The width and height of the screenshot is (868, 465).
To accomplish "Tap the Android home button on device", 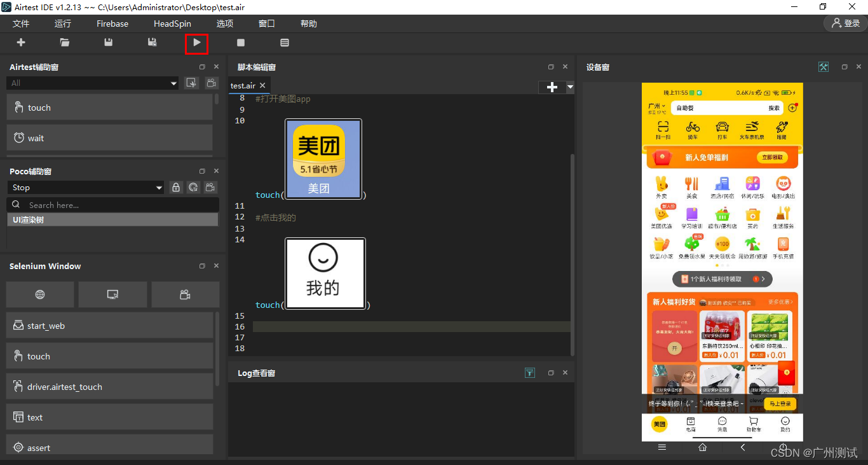I will pyautogui.click(x=702, y=447).
